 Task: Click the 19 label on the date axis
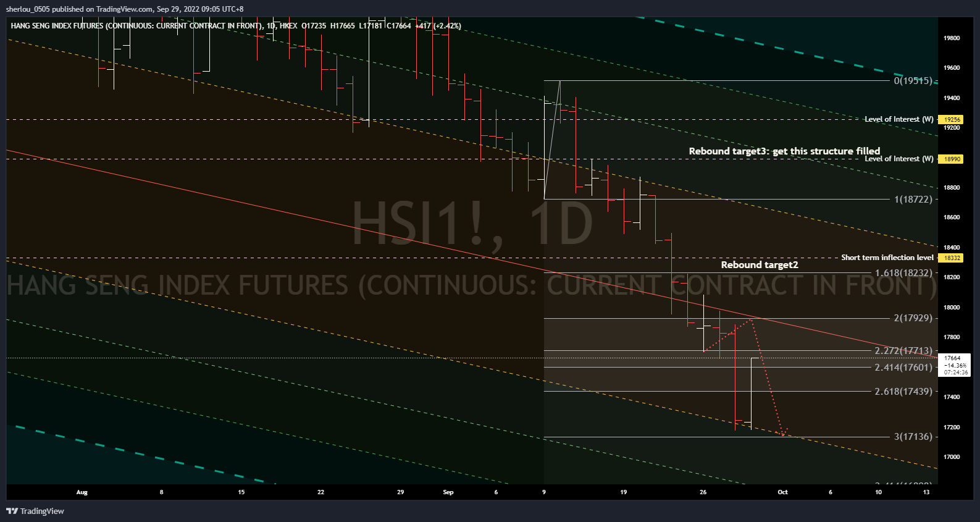point(624,492)
